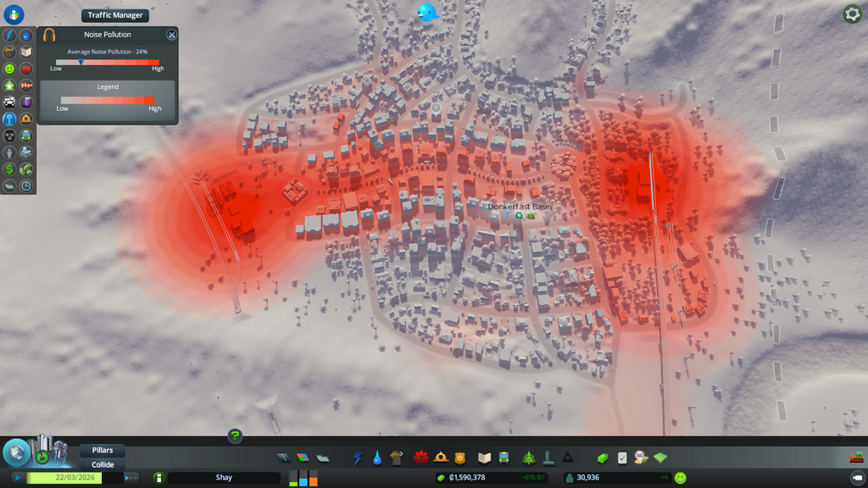Open the Fire Safety helmet info view
Image resolution: width=868 pixels, height=488 pixels.
coord(26,119)
